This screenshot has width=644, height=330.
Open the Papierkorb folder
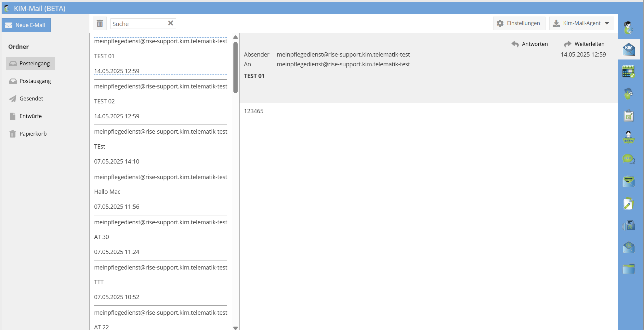[33, 134]
